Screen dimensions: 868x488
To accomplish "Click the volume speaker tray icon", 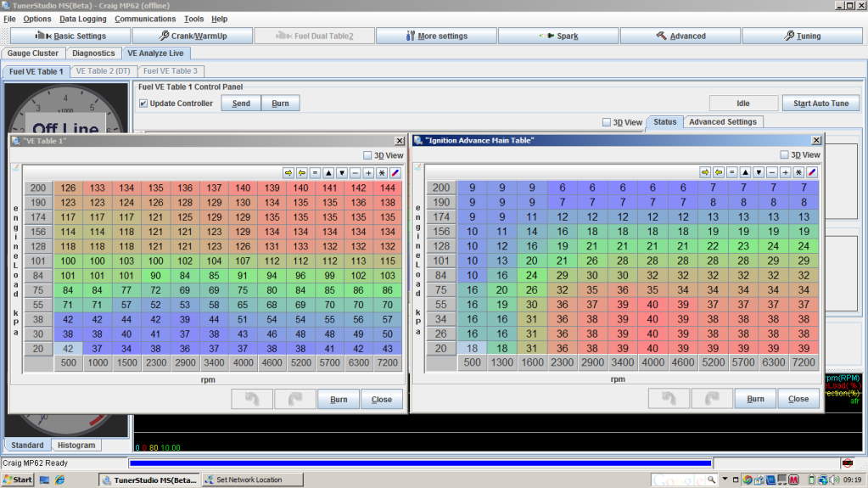I will (834, 480).
